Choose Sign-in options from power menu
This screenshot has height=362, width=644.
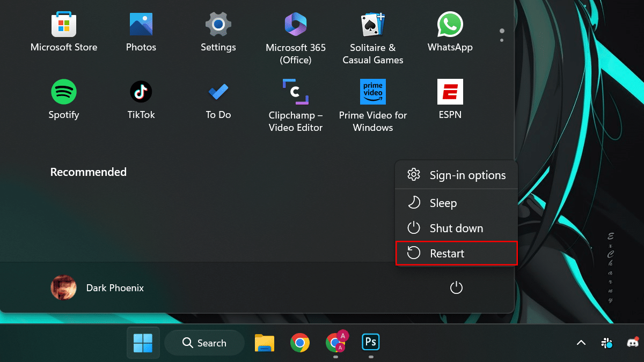pyautogui.click(x=457, y=175)
